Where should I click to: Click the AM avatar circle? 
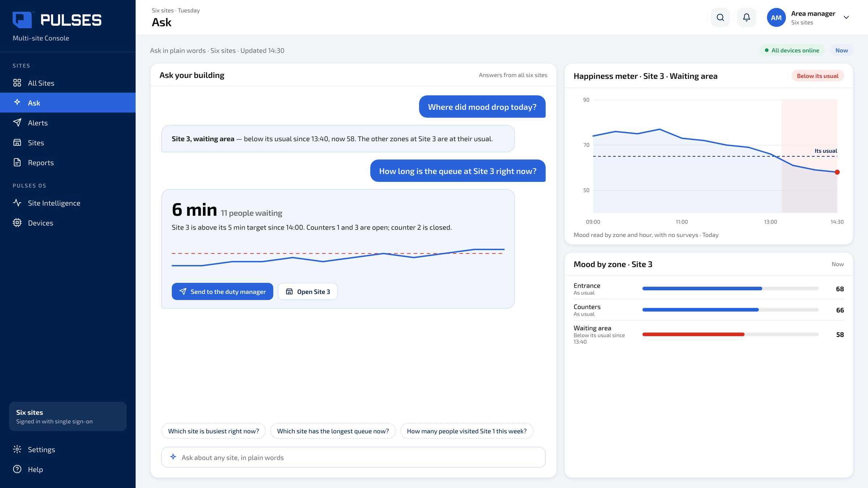(x=776, y=17)
